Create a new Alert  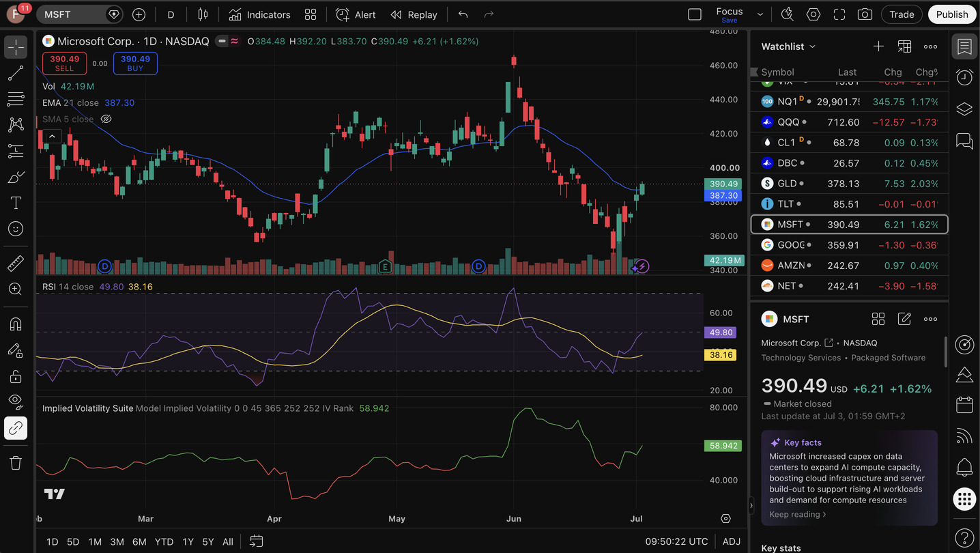356,14
